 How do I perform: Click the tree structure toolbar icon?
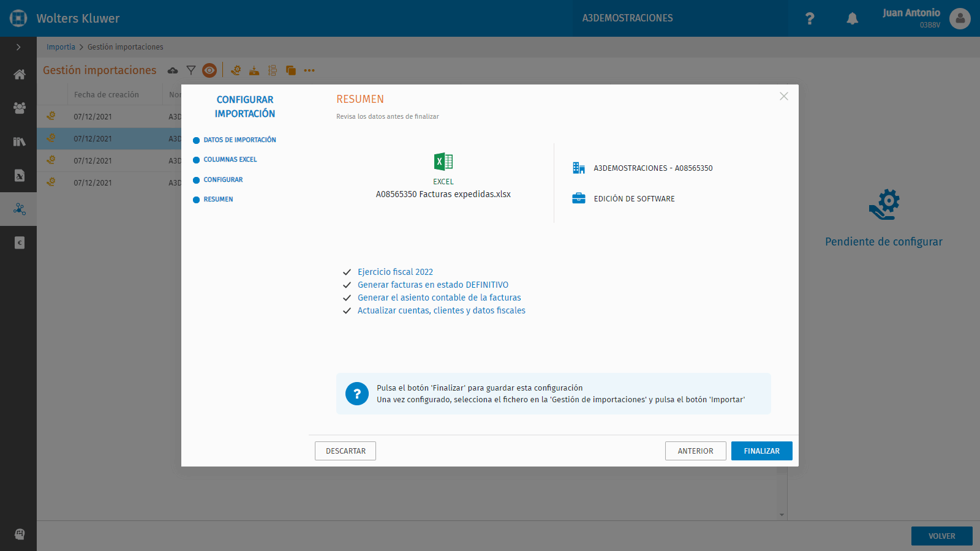273,70
